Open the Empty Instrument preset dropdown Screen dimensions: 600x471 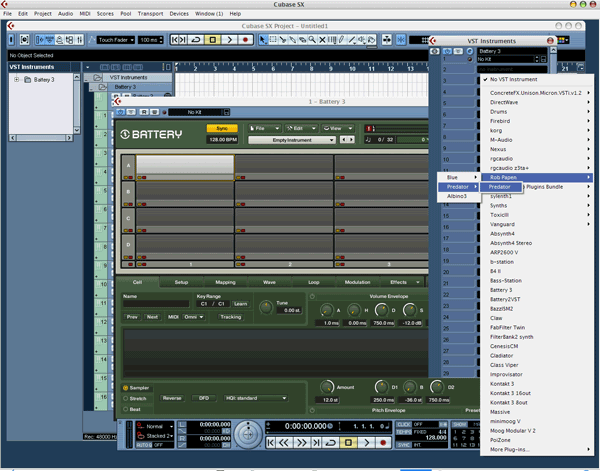click(x=290, y=140)
